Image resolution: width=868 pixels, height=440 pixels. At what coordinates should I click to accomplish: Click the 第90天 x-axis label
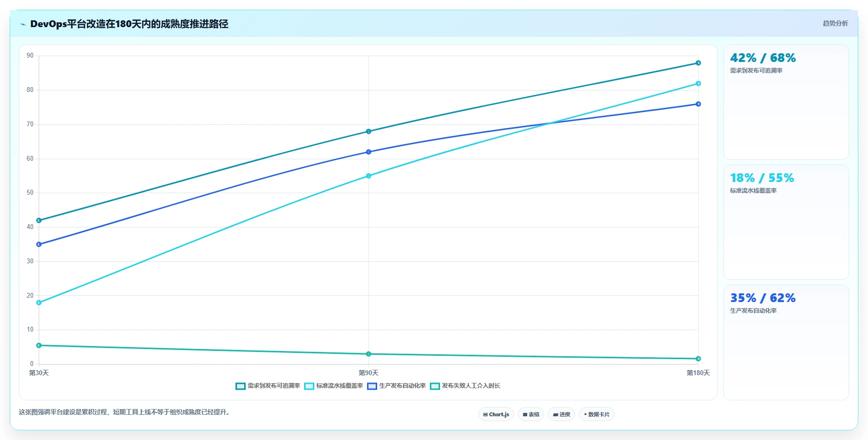[368, 373]
